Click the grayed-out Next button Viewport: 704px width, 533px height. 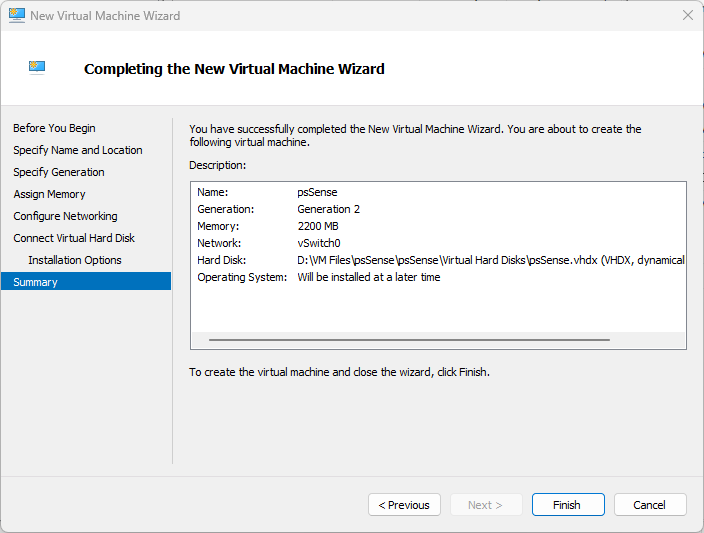point(485,505)
